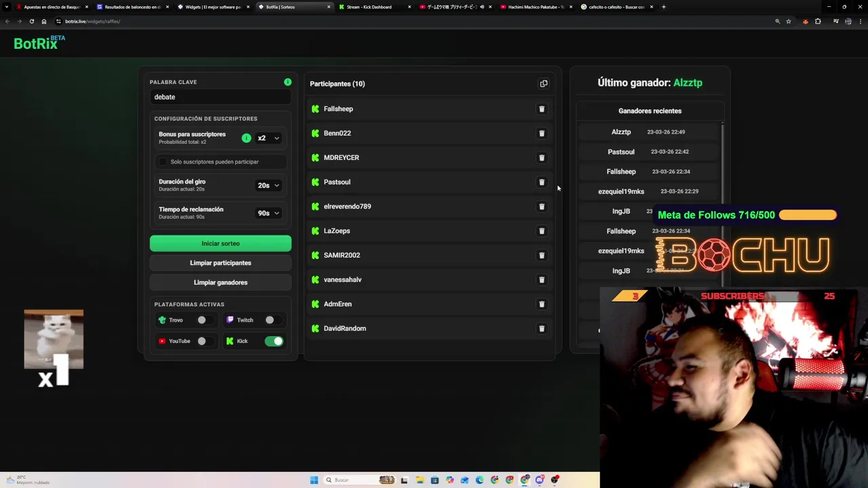Click the browser home icon
This screenshot has height=488, width=868.
pos(44,21)
